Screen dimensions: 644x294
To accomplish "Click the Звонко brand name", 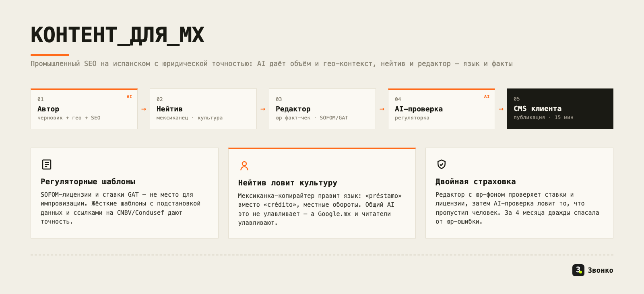I will pos(601,270).
